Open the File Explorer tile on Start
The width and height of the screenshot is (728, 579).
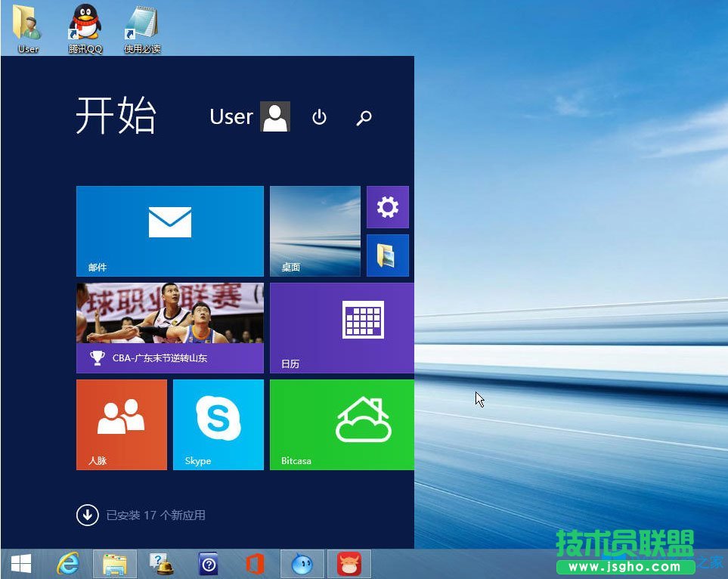(x=387, y=255)
